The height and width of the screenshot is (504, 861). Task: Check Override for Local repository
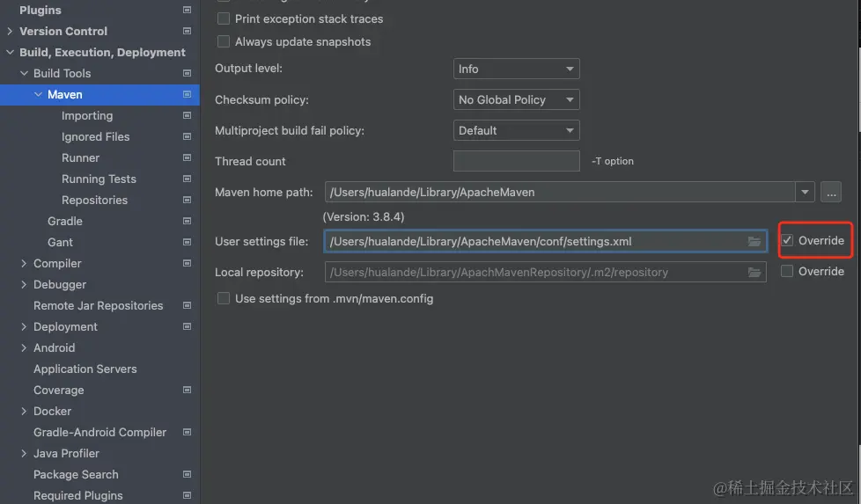tap(787, 271)
